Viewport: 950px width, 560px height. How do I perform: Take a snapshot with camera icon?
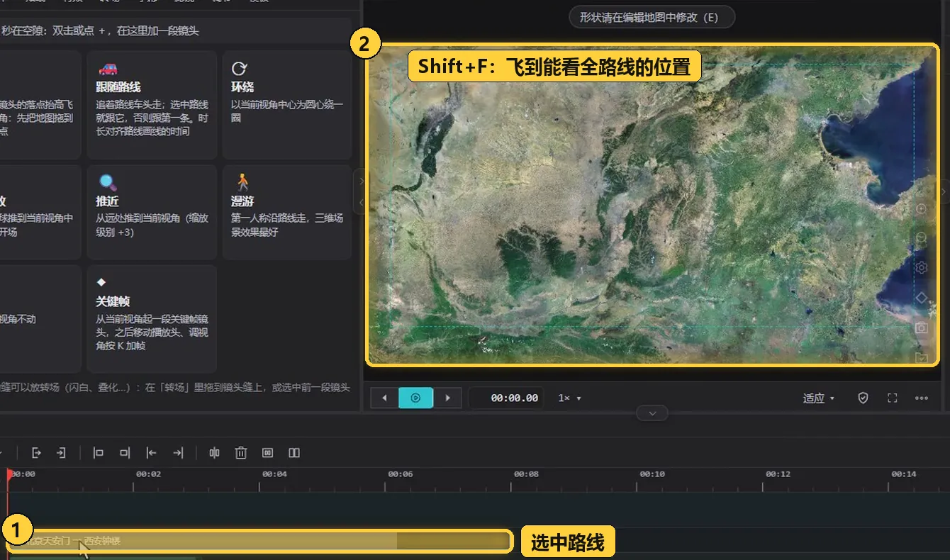922,327
